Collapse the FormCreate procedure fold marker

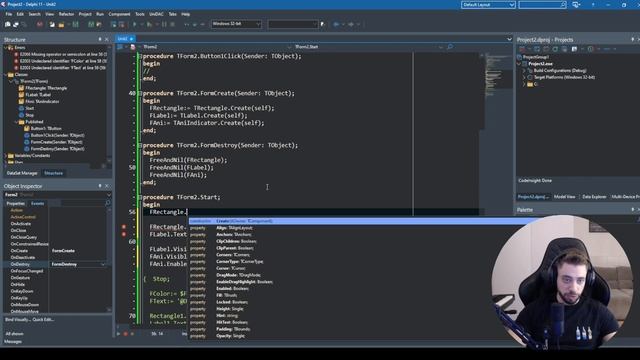[140, 93]
